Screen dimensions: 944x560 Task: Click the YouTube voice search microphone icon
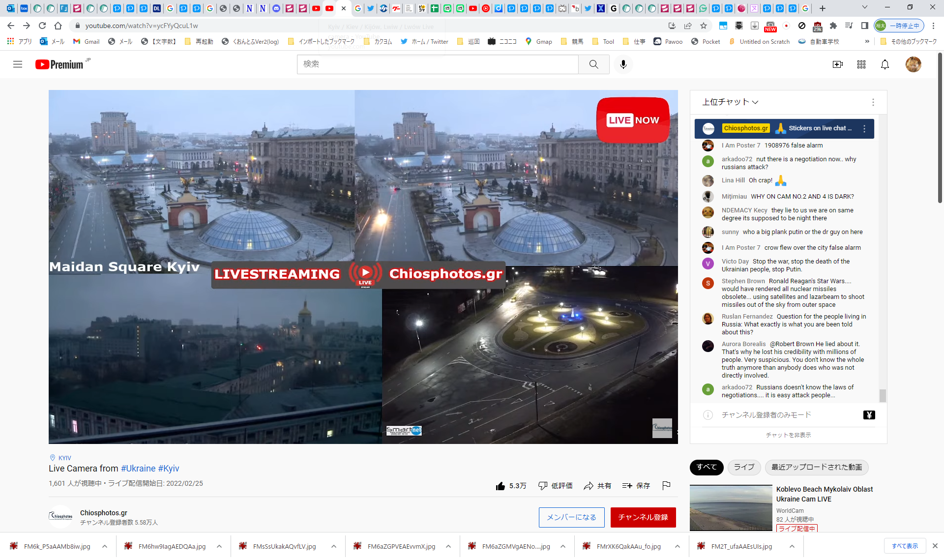pos(623,64)
